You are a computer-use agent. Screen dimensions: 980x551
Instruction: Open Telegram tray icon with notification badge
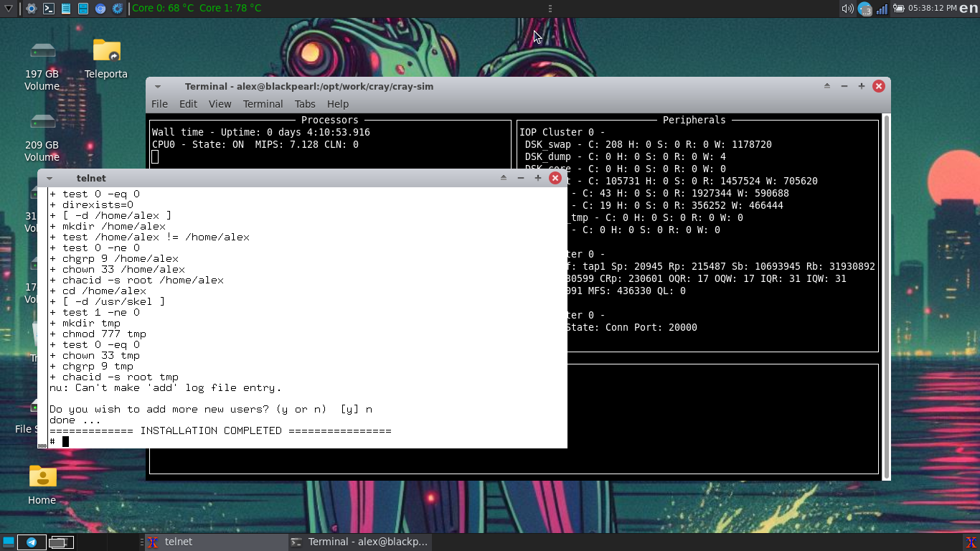[864, 9]
